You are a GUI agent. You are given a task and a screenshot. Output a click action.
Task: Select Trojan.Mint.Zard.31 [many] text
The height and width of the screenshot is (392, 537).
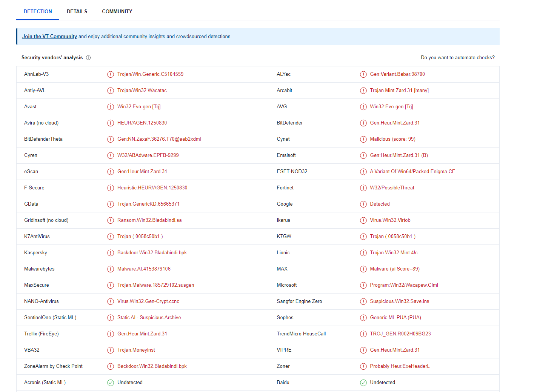point(399,91)
